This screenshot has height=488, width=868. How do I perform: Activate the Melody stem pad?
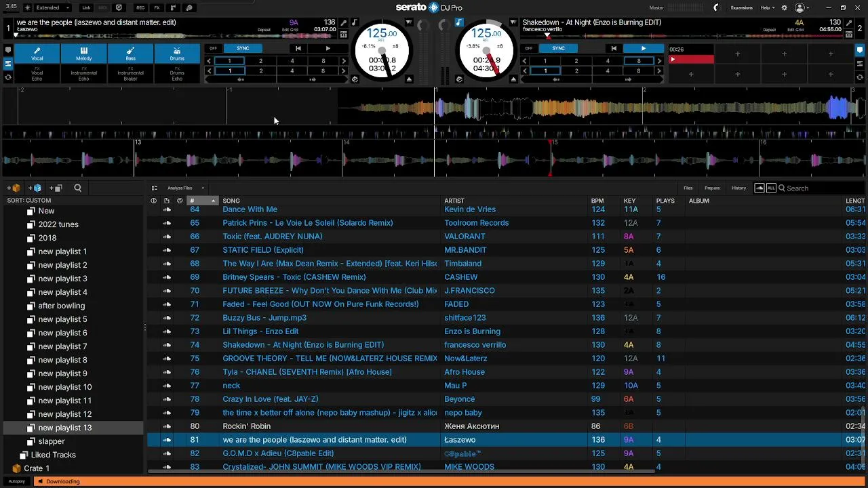click(x=83, y=54)
